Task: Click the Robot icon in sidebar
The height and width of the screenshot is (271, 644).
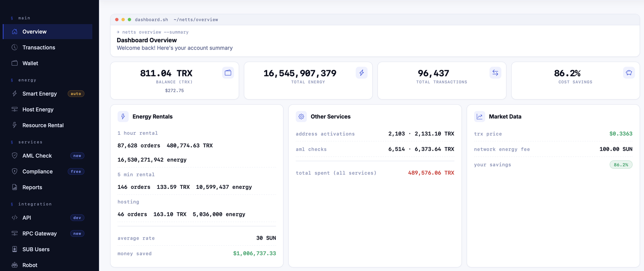Action: [14, 265]
